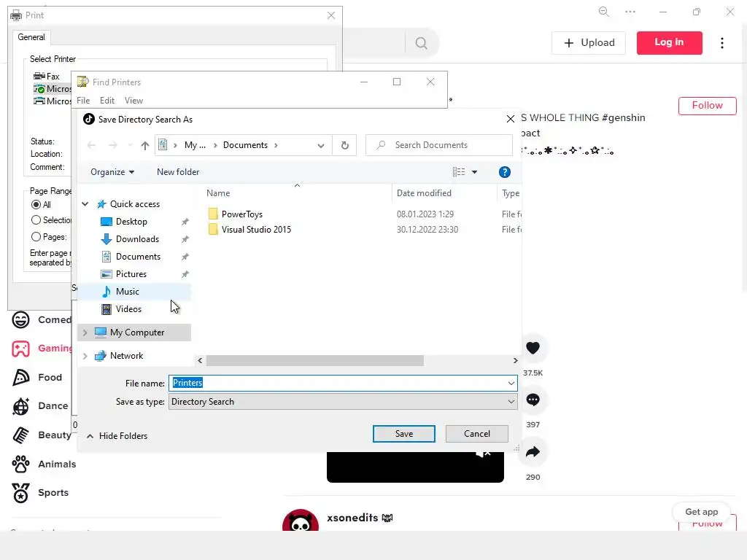Open the Save as type combo box
Image resolution: width=747 pixels, height=560 pixels.
tap(343, 402)
